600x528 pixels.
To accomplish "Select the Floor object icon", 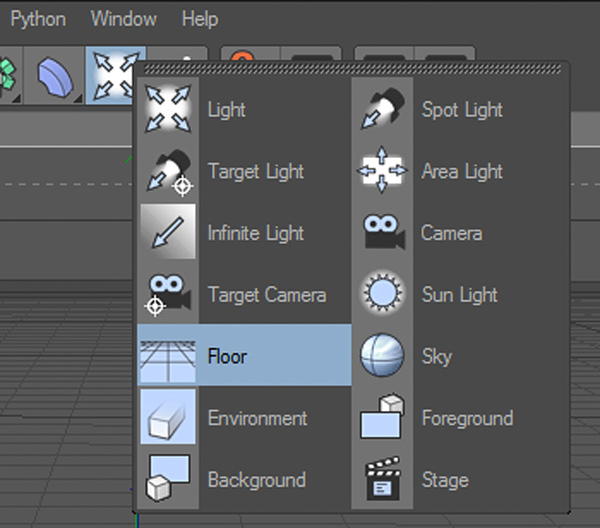I will pyautogui.click(x=168, y=355).
